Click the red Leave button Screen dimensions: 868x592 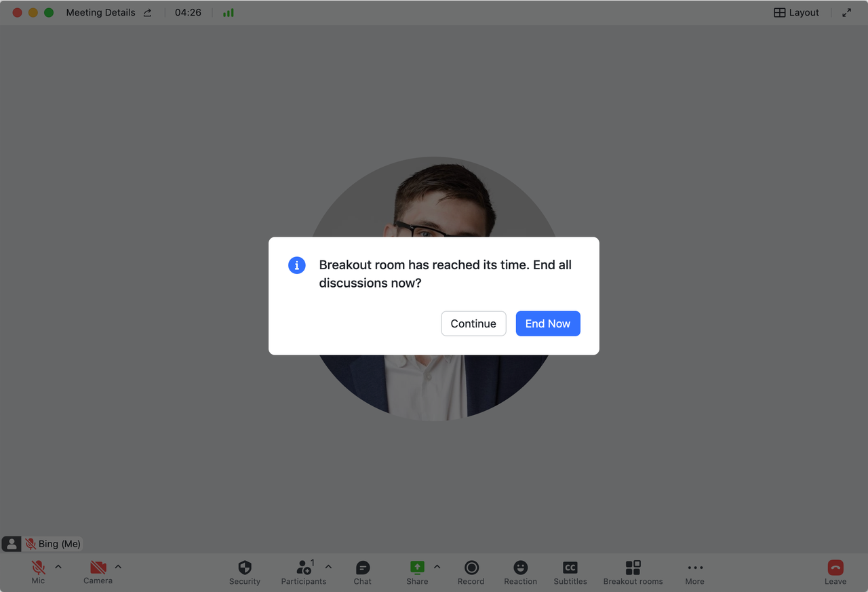835,568
